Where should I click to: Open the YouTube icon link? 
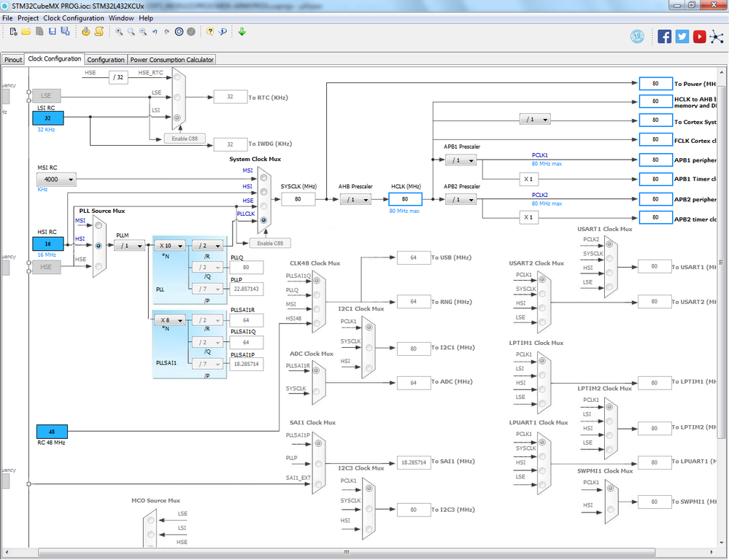click(699, 36)
